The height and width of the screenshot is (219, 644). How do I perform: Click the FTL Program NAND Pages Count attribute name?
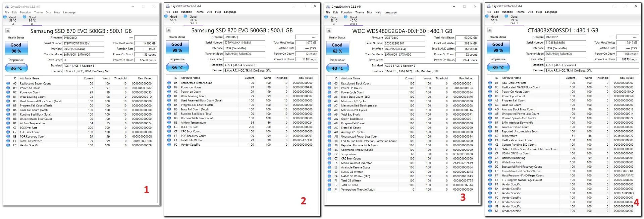click(x=522, y=180)
